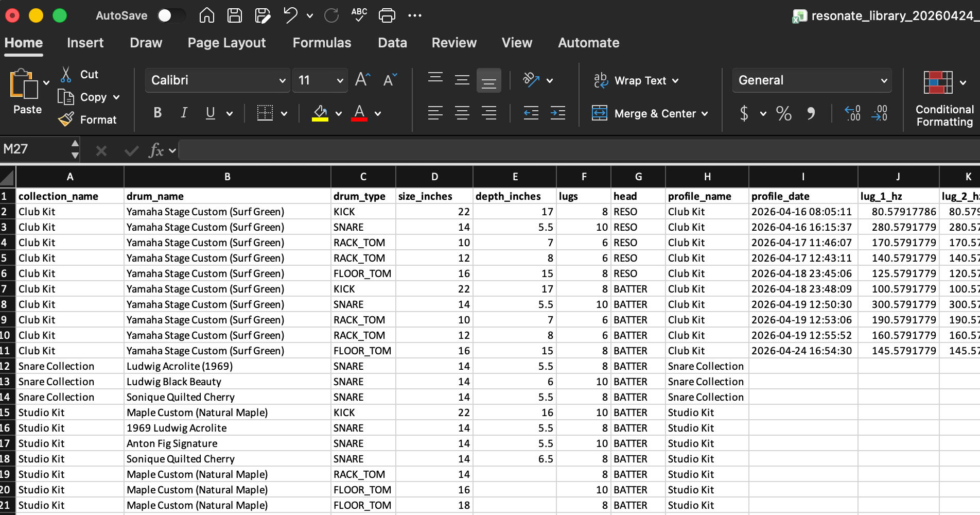Expand the Merge & Center options arrow

pos(704,114)
